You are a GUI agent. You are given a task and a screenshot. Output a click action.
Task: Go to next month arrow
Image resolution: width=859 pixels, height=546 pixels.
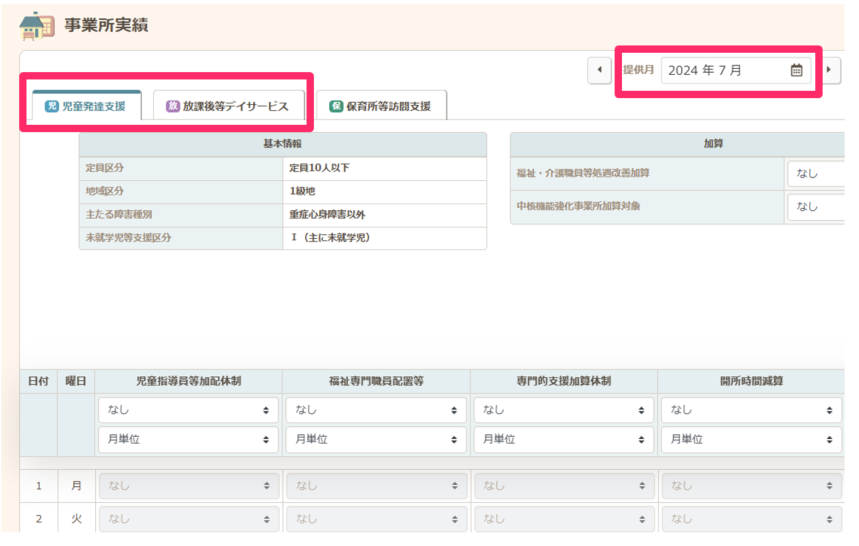coord(828,70)
